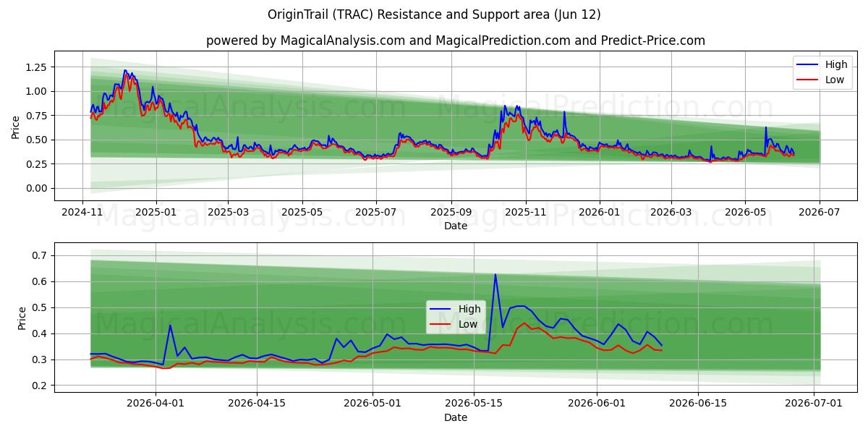Click the top chart y-axis value 1.25
868x434 pixels.
35,67
